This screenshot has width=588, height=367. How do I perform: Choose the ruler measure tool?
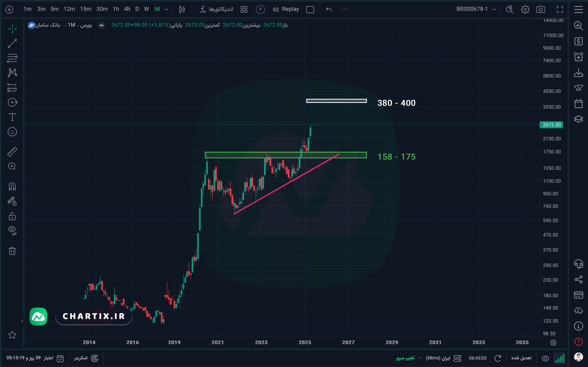coord(12,151)
